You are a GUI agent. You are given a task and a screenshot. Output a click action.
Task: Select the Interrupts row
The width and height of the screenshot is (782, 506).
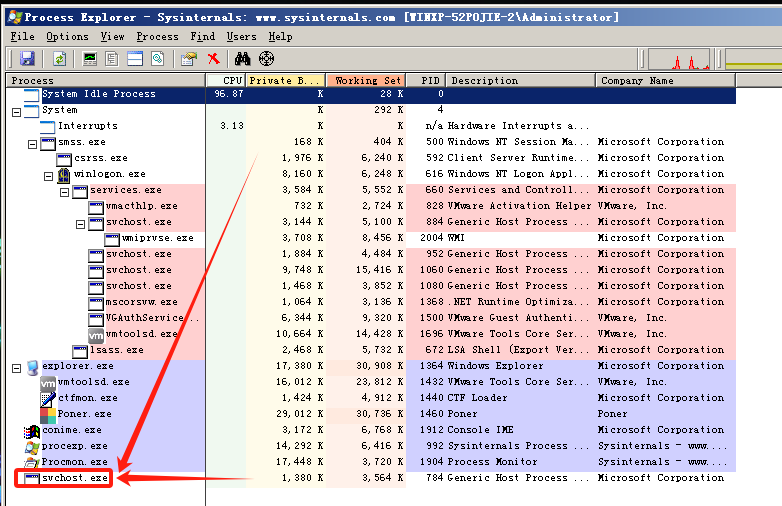tap(371, 126)
